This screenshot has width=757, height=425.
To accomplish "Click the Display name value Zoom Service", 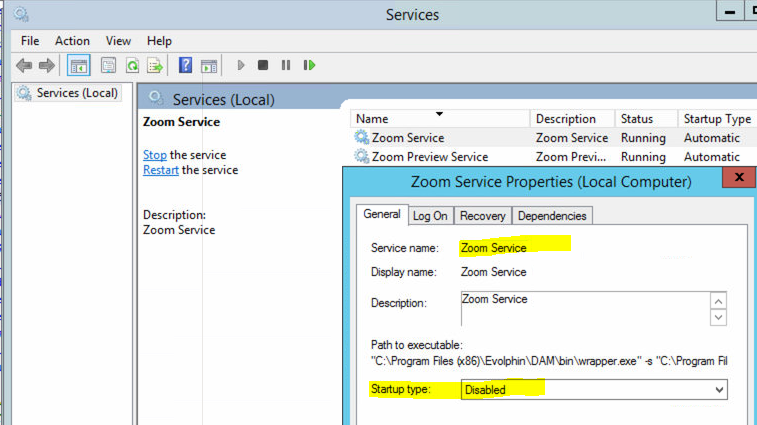I will (x=493, y=272).
